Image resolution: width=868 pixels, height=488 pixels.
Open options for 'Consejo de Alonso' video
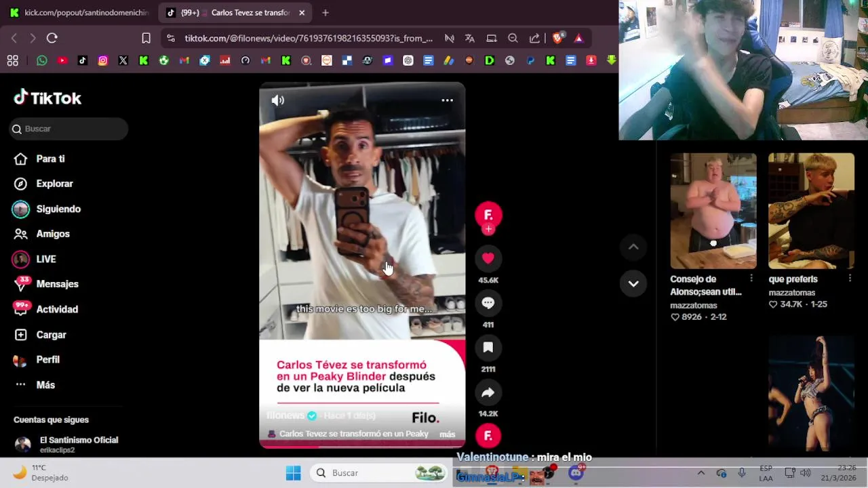click(751, 279)
